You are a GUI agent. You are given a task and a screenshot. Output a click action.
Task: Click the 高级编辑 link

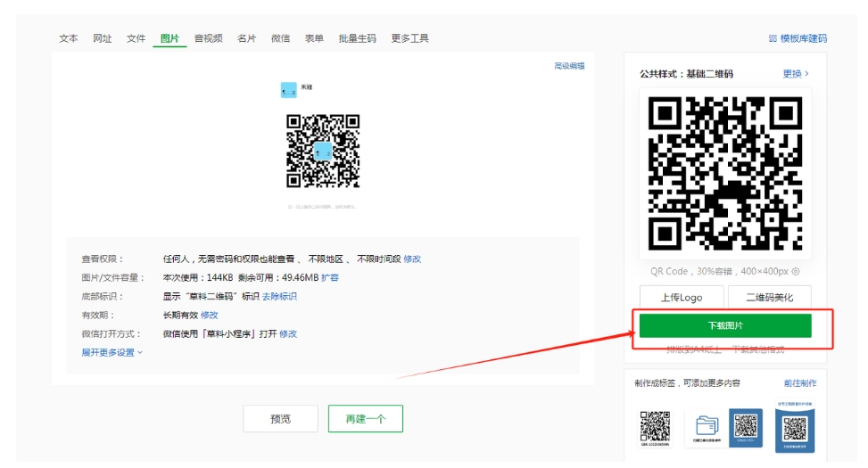tap(569, 67)
